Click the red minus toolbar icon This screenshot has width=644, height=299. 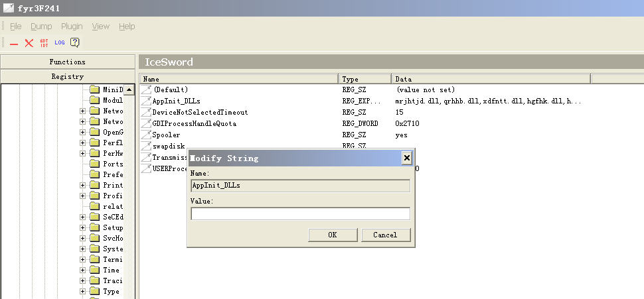click(14, 43)
